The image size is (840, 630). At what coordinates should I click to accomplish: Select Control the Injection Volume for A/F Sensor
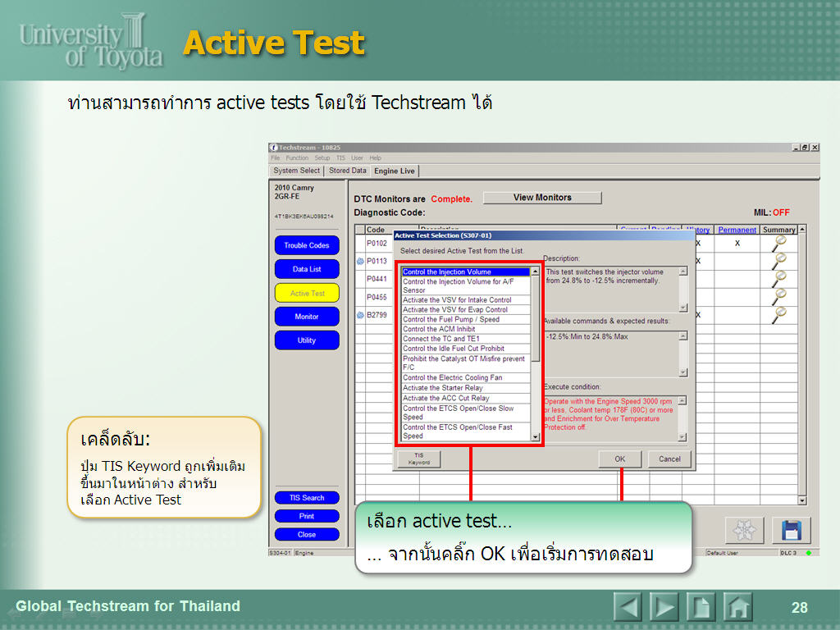466,286
